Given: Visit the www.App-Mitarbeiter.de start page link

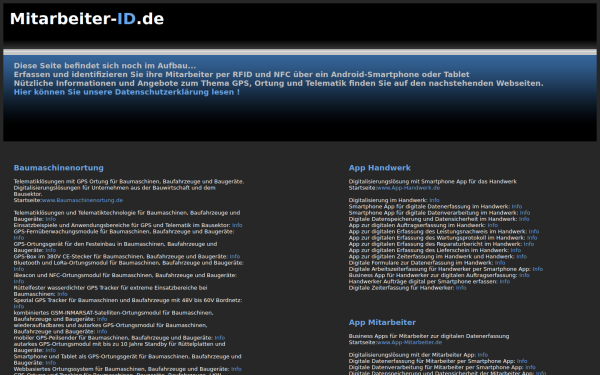Looking at the screenshot, I should coord(409,342).
